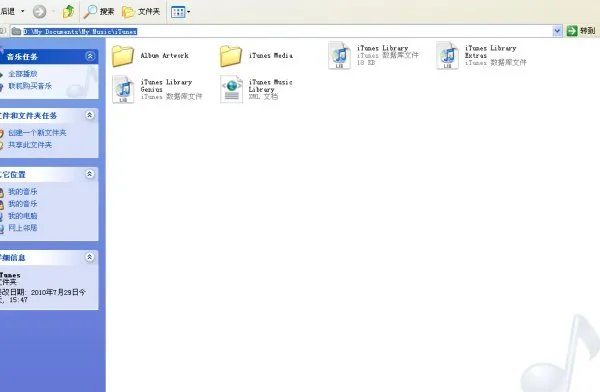Expand the address bar dropdown arrow
Screen dimensions: 600x392
click(557, 31)
